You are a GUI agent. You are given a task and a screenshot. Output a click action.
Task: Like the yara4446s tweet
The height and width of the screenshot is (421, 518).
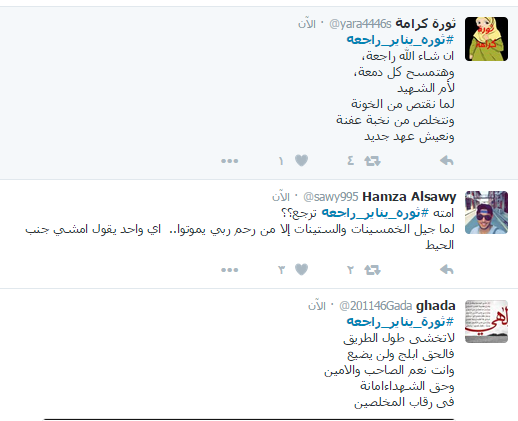pyautogui.click(x=301, y=161)
